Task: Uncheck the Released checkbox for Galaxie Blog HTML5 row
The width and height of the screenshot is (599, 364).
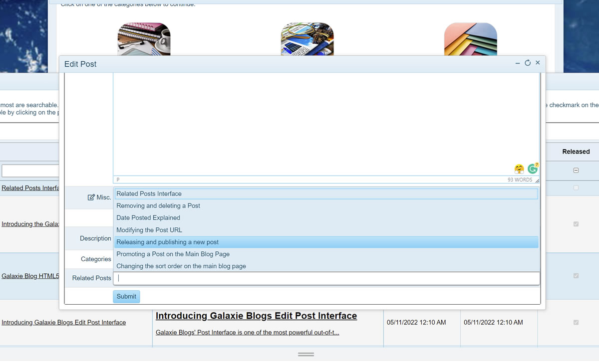Action: pyautogui.click(x=576, y=275)
